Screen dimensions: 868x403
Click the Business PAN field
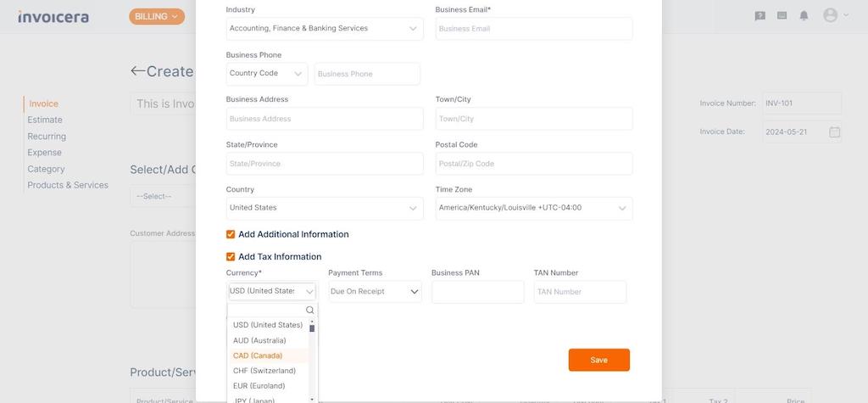coord(478,292)
